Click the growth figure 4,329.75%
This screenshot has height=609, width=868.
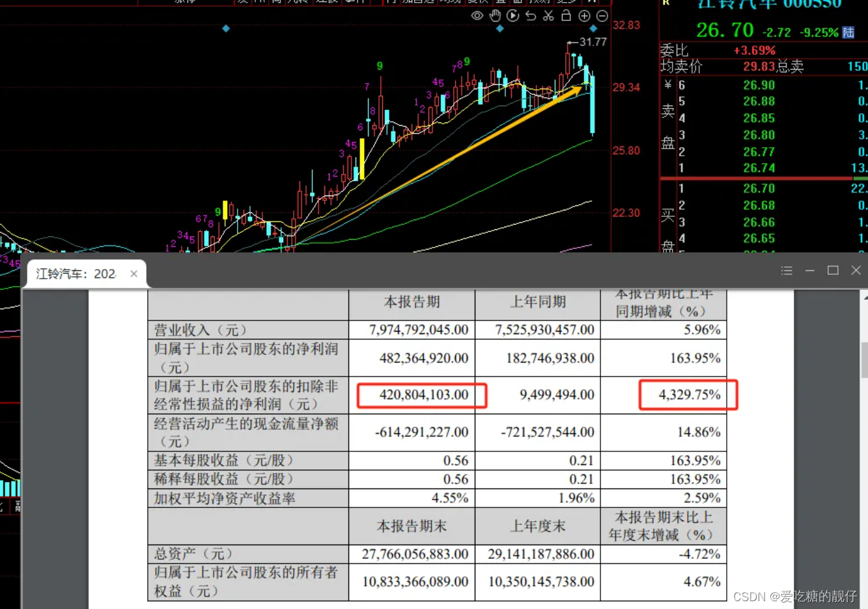[690, 395]
